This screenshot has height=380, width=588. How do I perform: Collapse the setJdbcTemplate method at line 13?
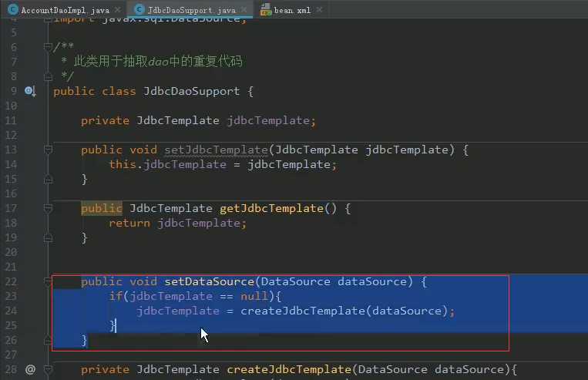(48, 150)
